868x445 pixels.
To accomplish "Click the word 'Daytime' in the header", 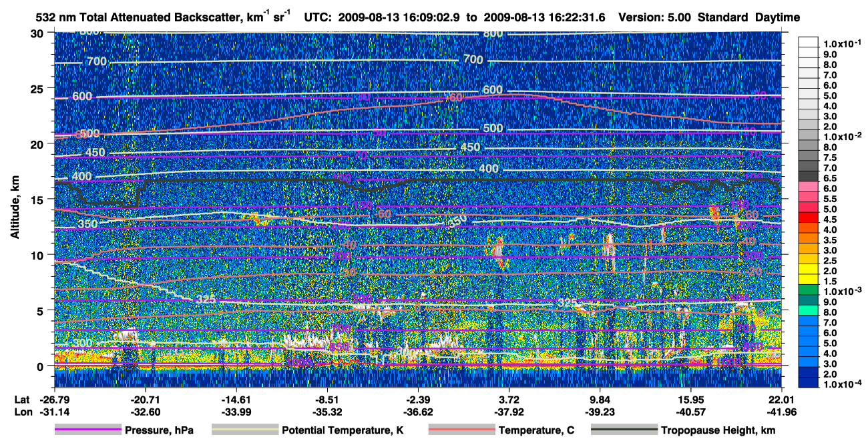I will tap(777, 17).
